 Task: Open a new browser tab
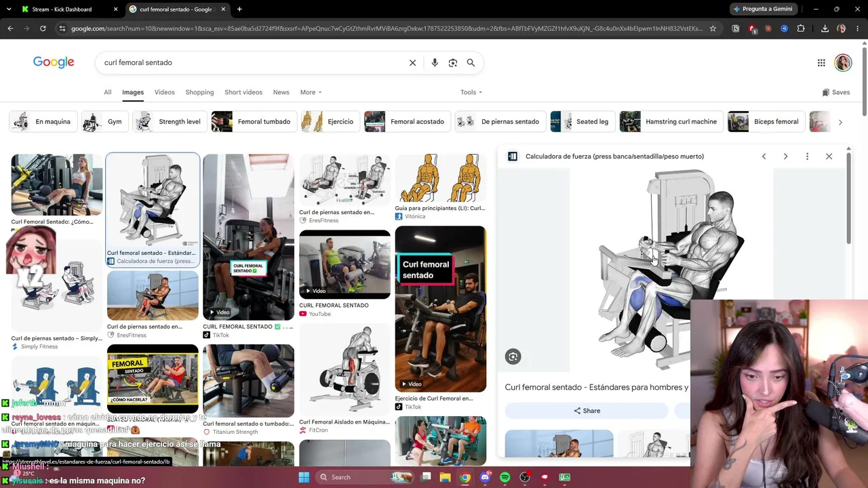(239, 9)
